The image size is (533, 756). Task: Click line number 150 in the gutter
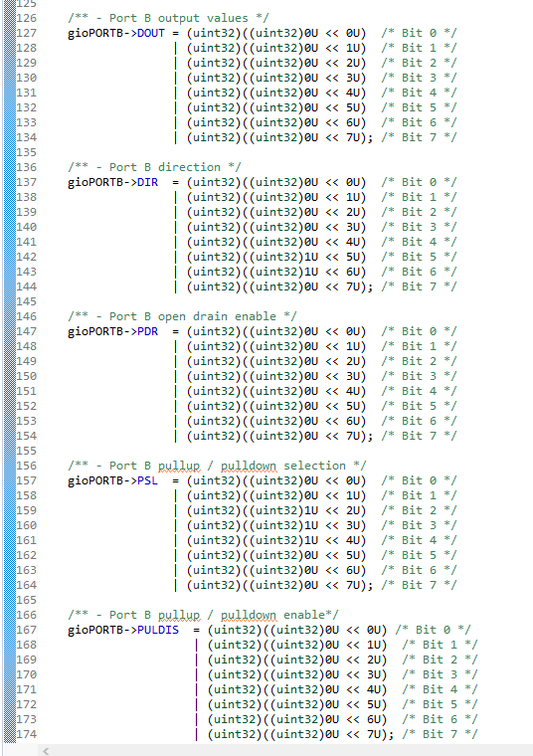27,376
